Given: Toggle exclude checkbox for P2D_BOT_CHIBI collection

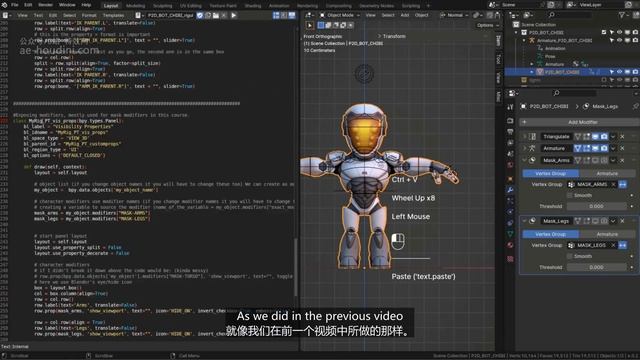Looking at the screenshot, I should (604, 32).
